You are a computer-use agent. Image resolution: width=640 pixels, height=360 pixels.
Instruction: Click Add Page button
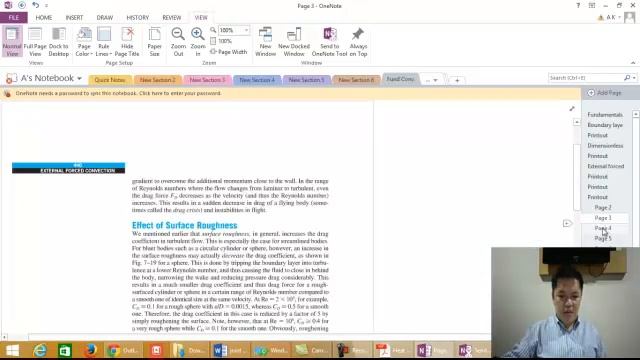605,93
